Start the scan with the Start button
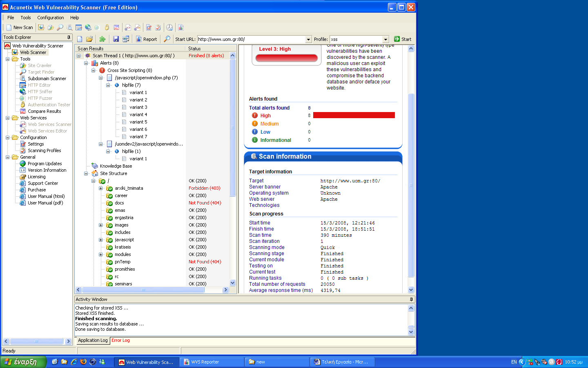This screenshot has height=368, width=588. pyautogui.click(x=403, y=39)
